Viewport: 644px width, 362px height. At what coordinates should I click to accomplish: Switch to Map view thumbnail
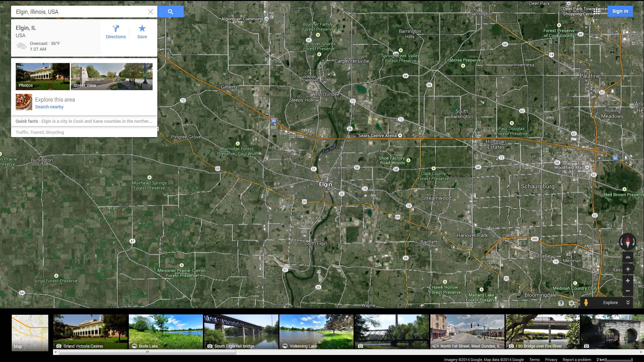tap(30, 333)
